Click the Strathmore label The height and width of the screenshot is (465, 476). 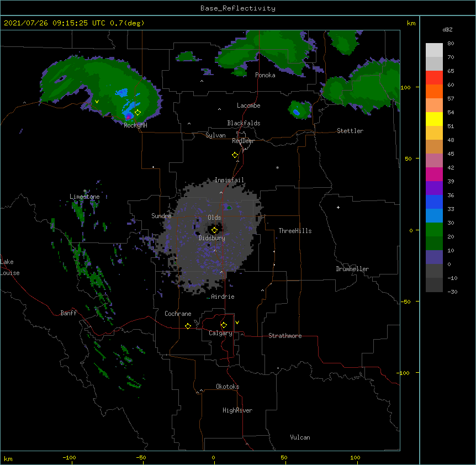pos(285,336)
